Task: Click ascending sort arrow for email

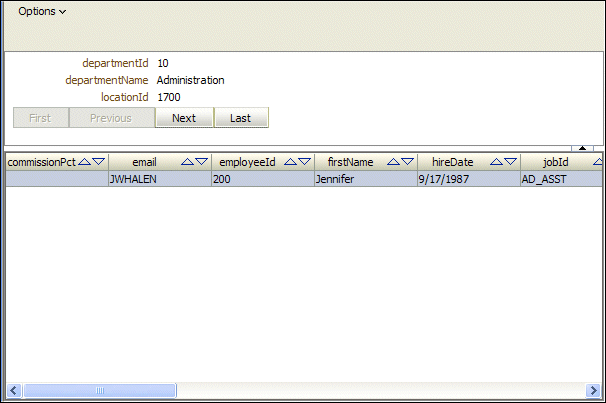Action: click(x=187, y=161)
